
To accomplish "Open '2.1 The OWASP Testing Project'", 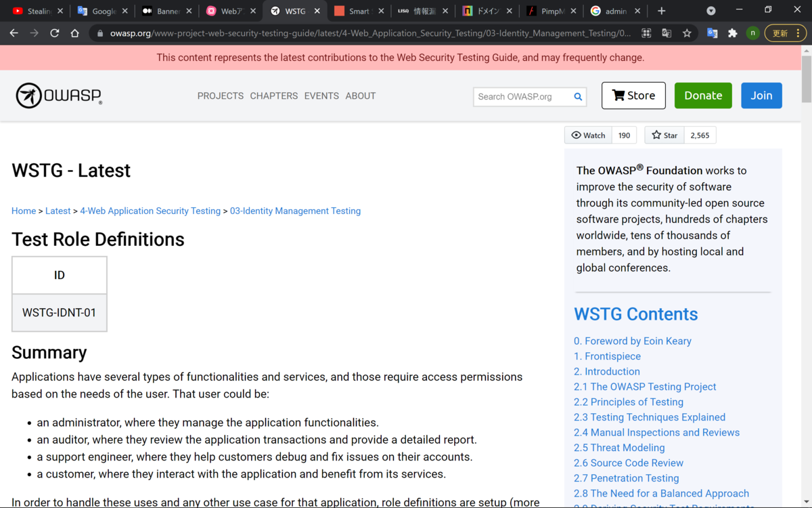I will 645,387.
